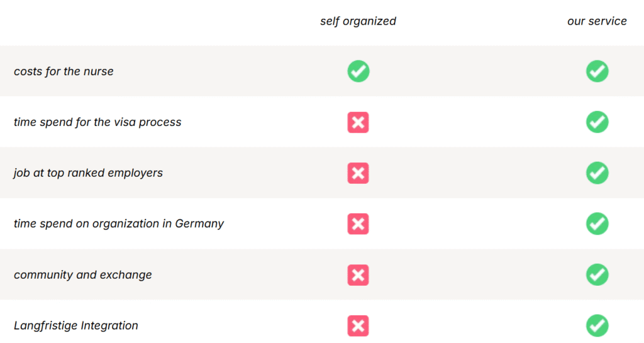The image size is (644, 343).
Task: Click green check for our service top employers
Action: 597,173
